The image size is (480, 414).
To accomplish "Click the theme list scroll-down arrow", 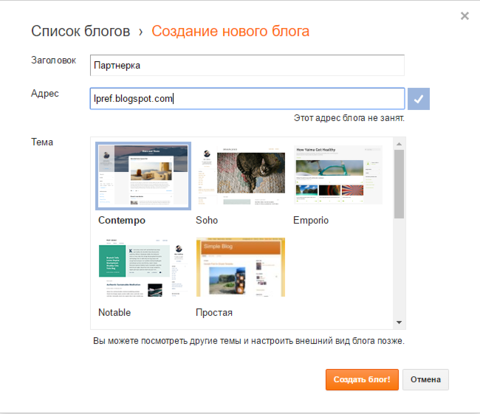I will [x=399, y=322].
